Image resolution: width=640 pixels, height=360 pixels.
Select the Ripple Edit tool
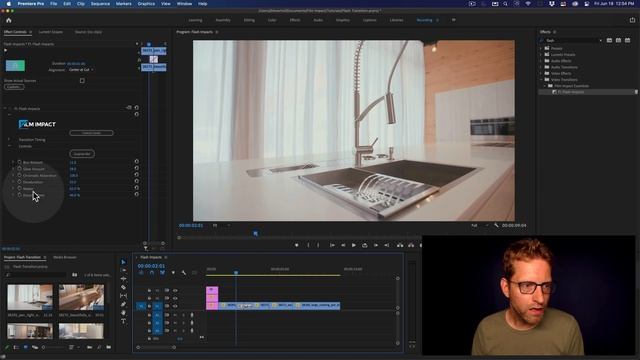123,279
